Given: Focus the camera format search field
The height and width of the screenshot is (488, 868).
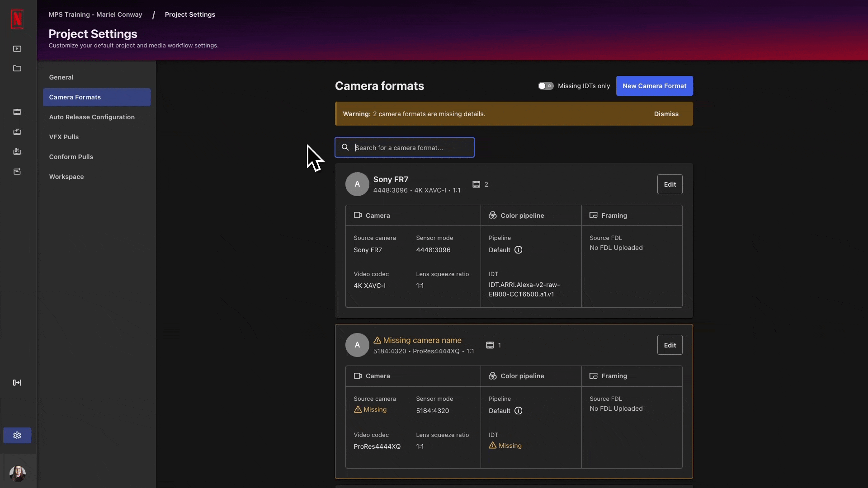Looking at the screenshot, I should (x=405, y=147).
